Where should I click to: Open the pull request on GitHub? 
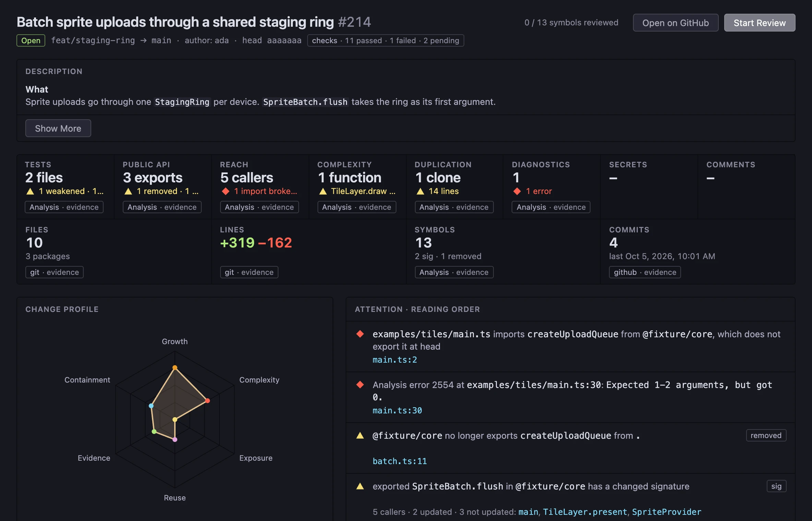676,23
